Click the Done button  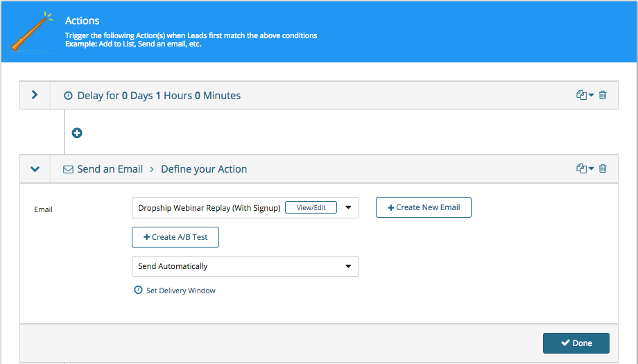point(576,343)
